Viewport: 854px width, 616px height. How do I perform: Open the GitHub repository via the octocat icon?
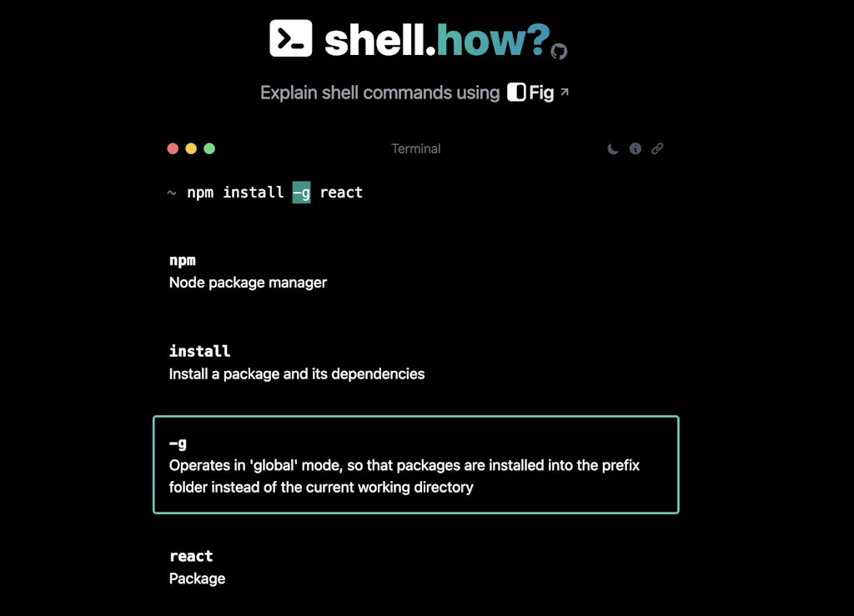557,51
